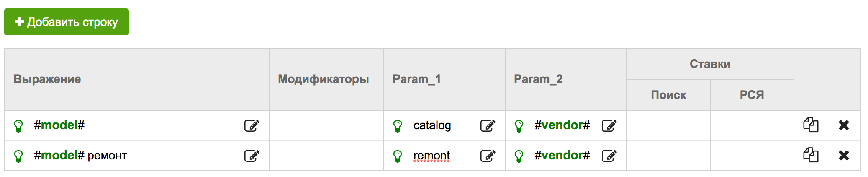Click the green Добавить строку button
868x177 pixels.
point(67,22)
